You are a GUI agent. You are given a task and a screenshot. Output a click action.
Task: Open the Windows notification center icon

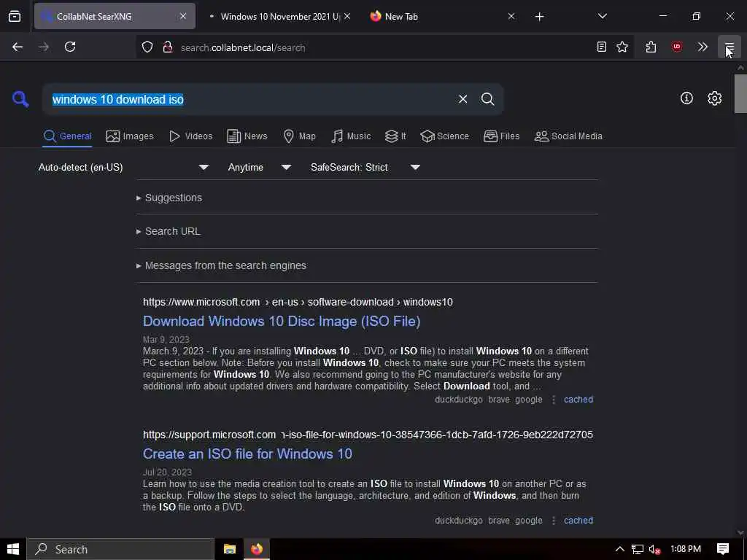pyautogui.click(x=723, y=549)
